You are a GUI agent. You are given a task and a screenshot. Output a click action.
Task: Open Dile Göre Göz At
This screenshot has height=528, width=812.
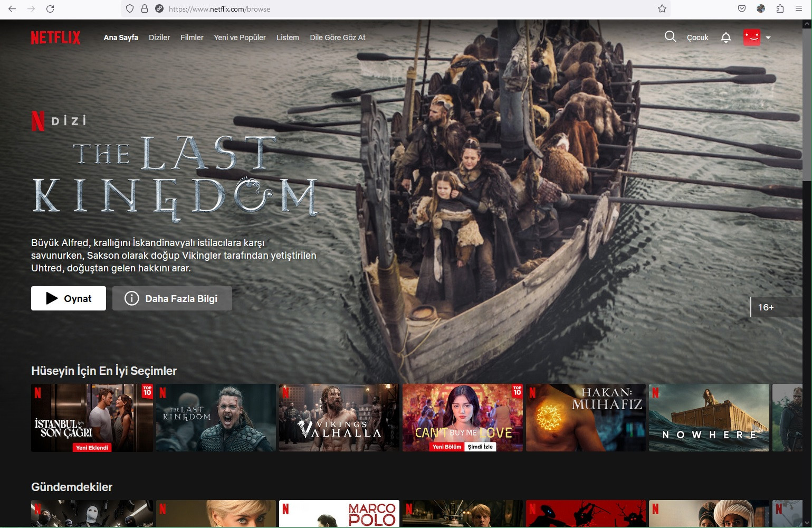pos(338,37)
